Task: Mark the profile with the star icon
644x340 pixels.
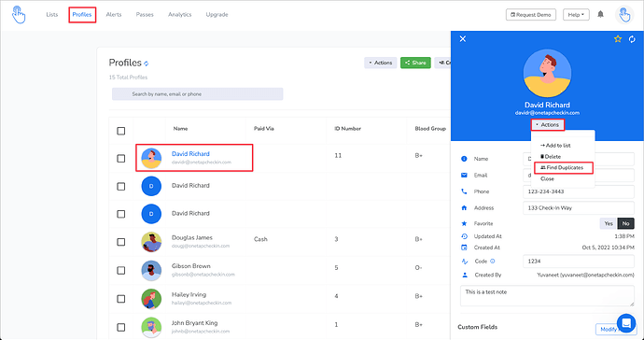Action: (x=618, y=38)
